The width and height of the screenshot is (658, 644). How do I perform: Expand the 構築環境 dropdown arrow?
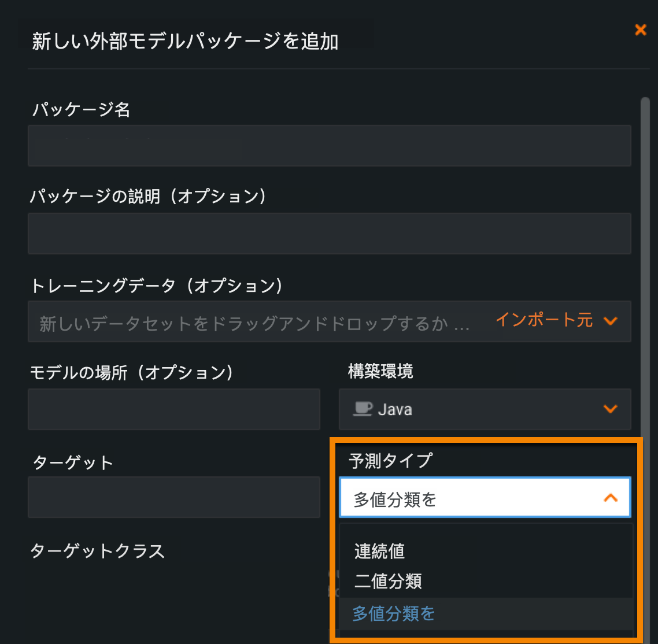pos(610,409)
